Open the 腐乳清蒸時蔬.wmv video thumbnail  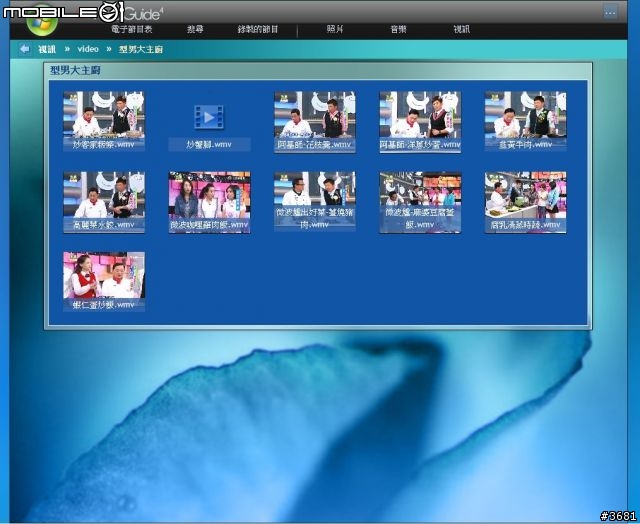[525, 202]
